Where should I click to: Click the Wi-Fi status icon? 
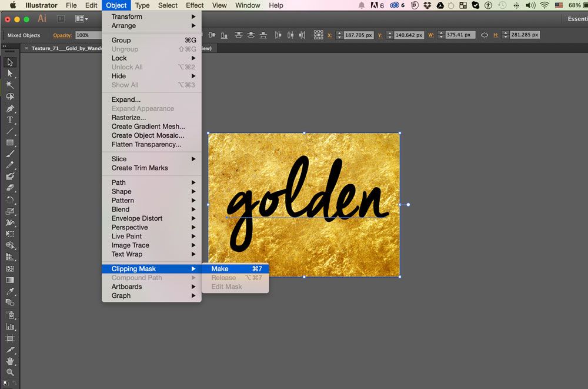tap(544, 5)
